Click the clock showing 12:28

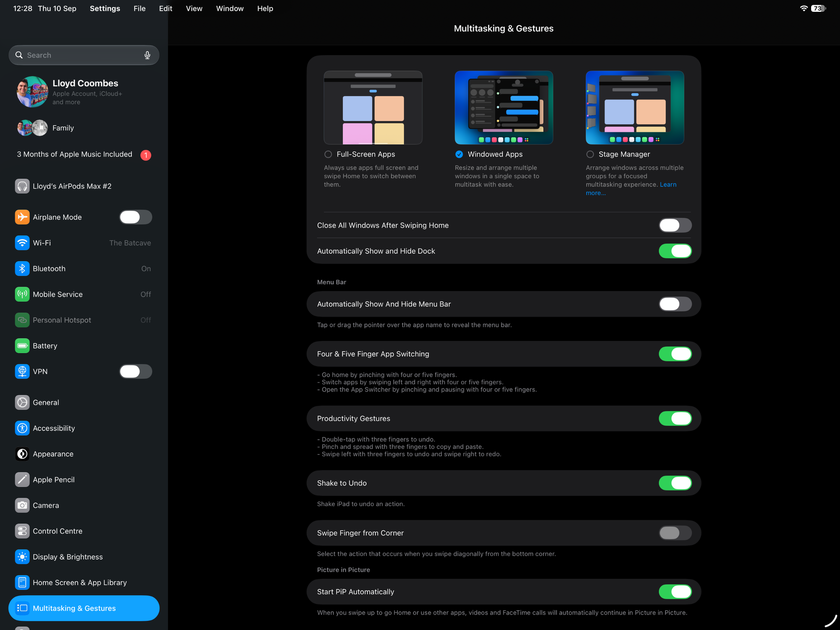pyautogui.click(x=23, y=8)
